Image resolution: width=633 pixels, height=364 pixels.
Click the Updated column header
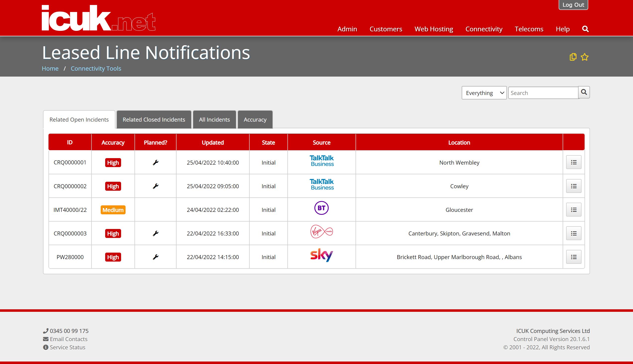pyautogui.click(x=213, y=142)
